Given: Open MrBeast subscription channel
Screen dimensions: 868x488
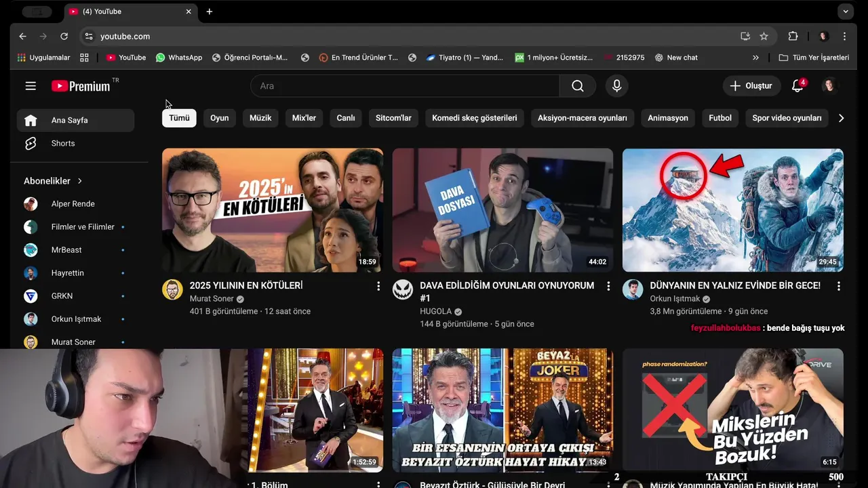Looking at the screenshot, I should (75, 250).
